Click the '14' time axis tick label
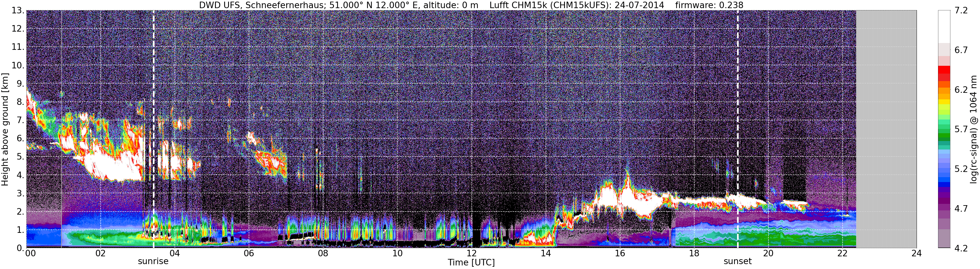980x269 pixels. tap(545, 254)
